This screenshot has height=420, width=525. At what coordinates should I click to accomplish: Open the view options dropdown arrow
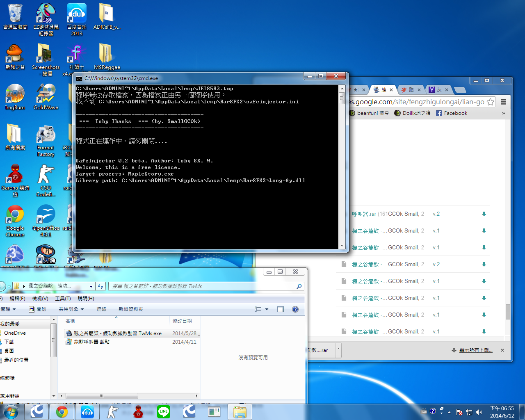267,309
